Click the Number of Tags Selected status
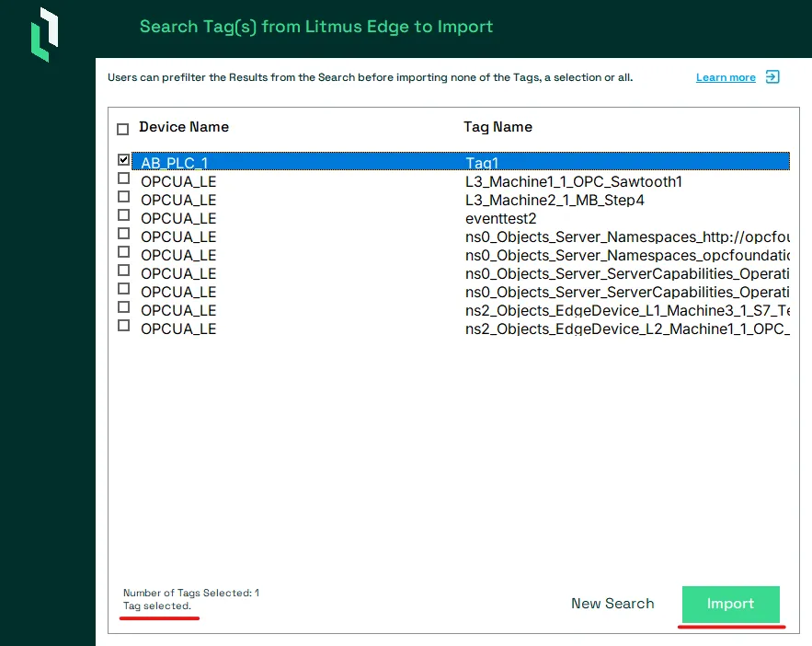Viewport: 812px width, 646px height. coord(191,593)
